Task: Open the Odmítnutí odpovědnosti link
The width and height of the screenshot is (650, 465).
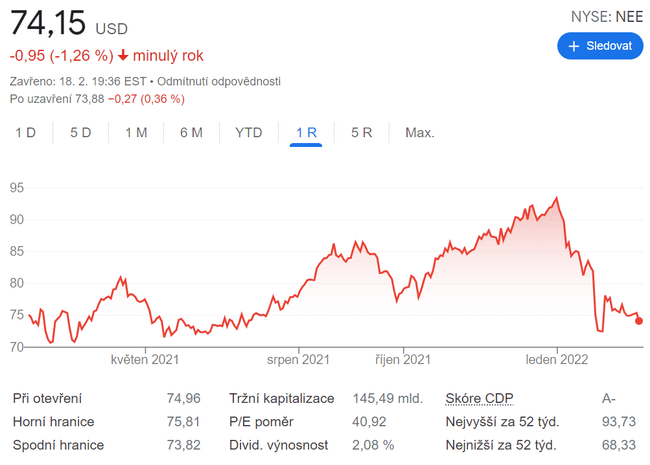Action: (x=218, y=81)
